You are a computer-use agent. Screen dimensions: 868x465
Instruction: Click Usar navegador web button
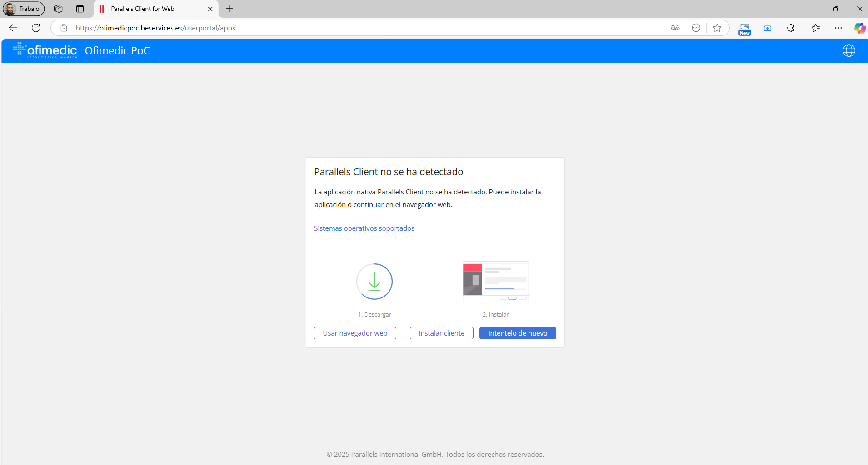[355, 333]
